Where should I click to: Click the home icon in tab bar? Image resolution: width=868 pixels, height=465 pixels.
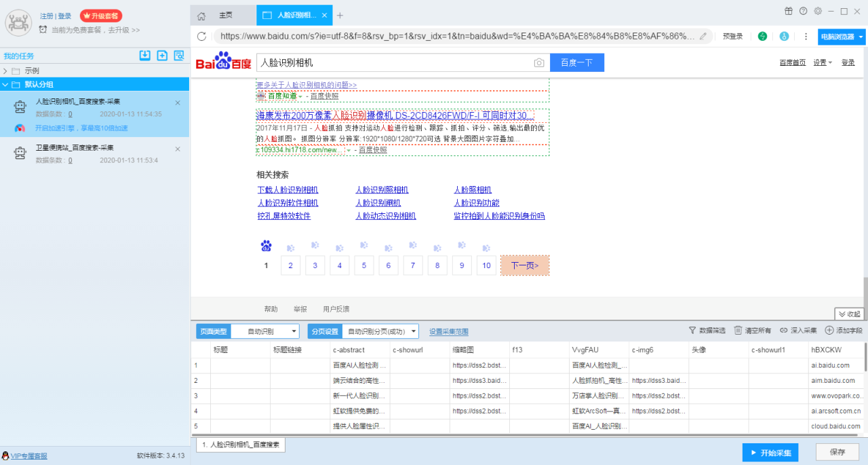201,16
